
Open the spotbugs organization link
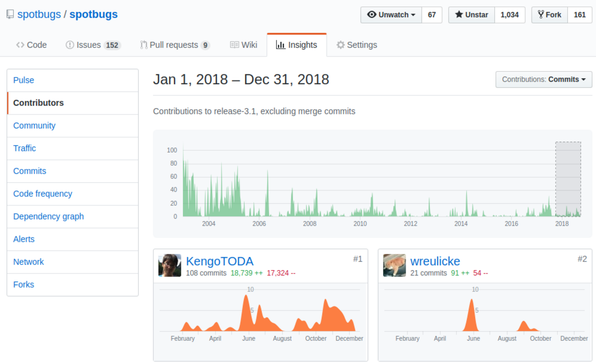[39, 15]
